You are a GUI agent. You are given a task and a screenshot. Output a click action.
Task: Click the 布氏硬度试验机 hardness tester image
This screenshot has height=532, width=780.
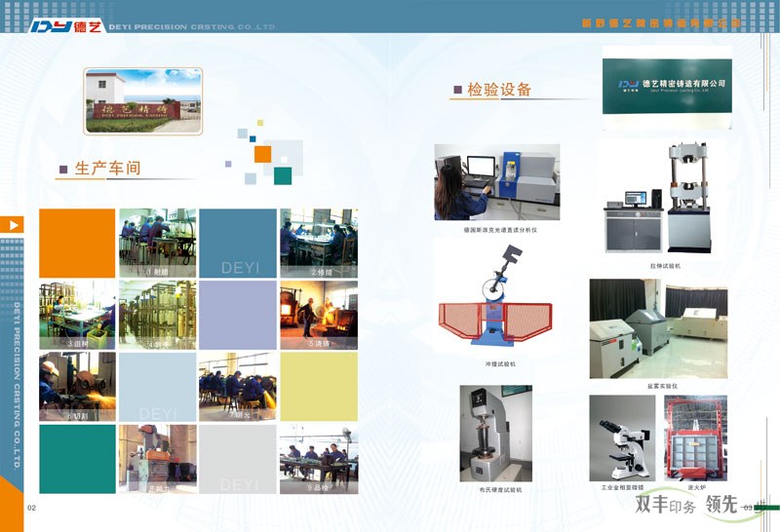click(496, 432)
